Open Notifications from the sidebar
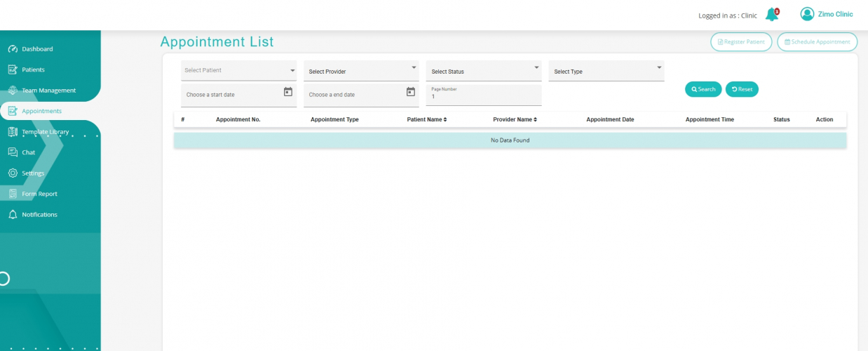Viewport: 868px width, 351px height. pyautogui.click(x=39, y=215)
